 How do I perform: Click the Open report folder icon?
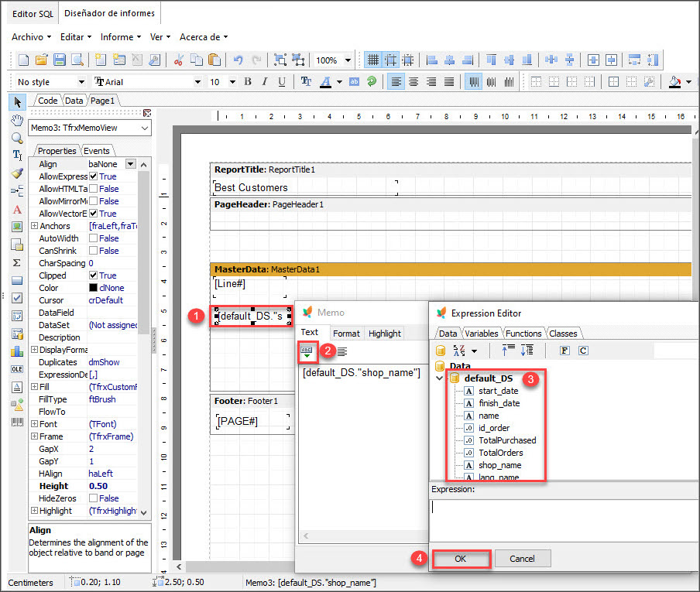coord(41,60)
